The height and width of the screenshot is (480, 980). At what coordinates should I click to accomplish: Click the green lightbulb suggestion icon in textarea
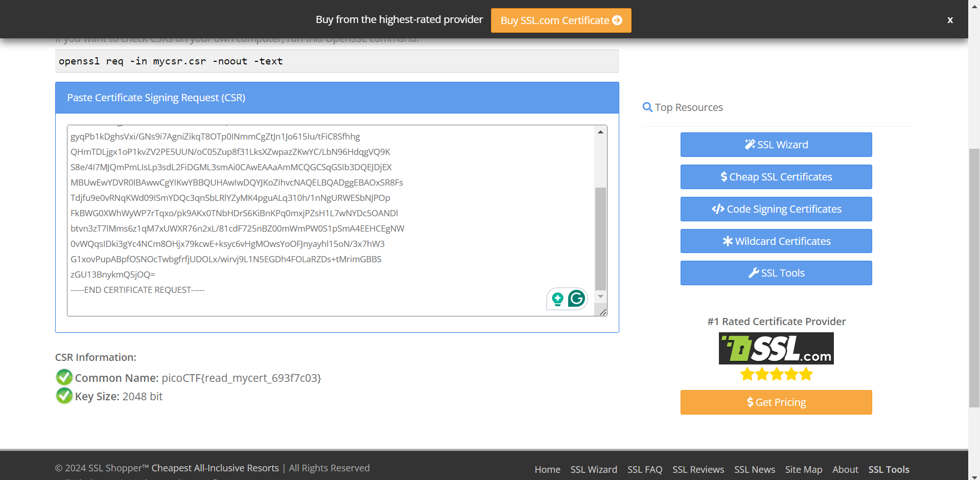click(x=557, y=299)
